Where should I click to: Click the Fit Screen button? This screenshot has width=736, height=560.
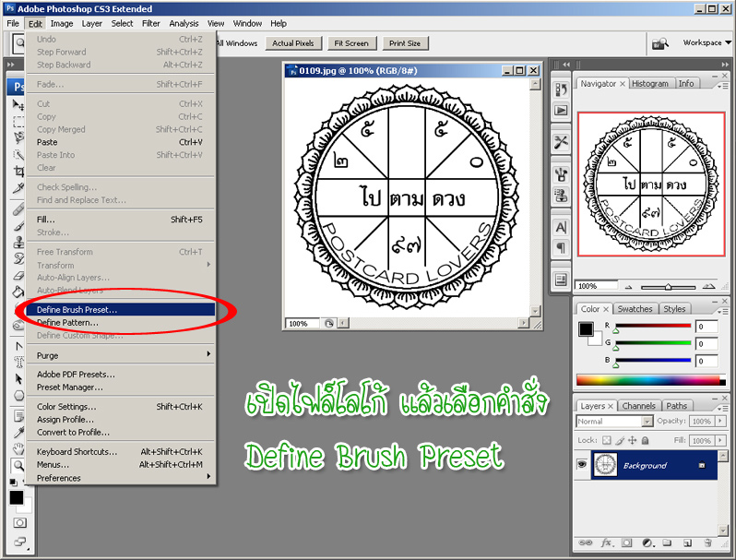351,43
